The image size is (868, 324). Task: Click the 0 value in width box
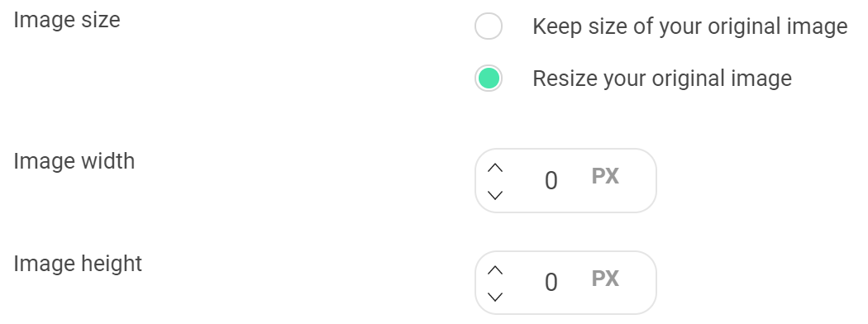551,181
